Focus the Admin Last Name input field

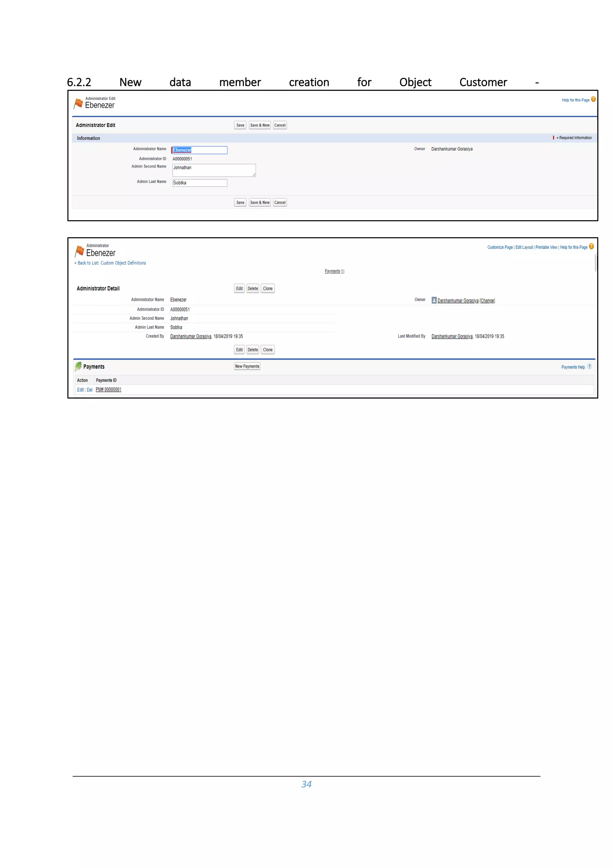pyautogui.click(x=200, y=183)
